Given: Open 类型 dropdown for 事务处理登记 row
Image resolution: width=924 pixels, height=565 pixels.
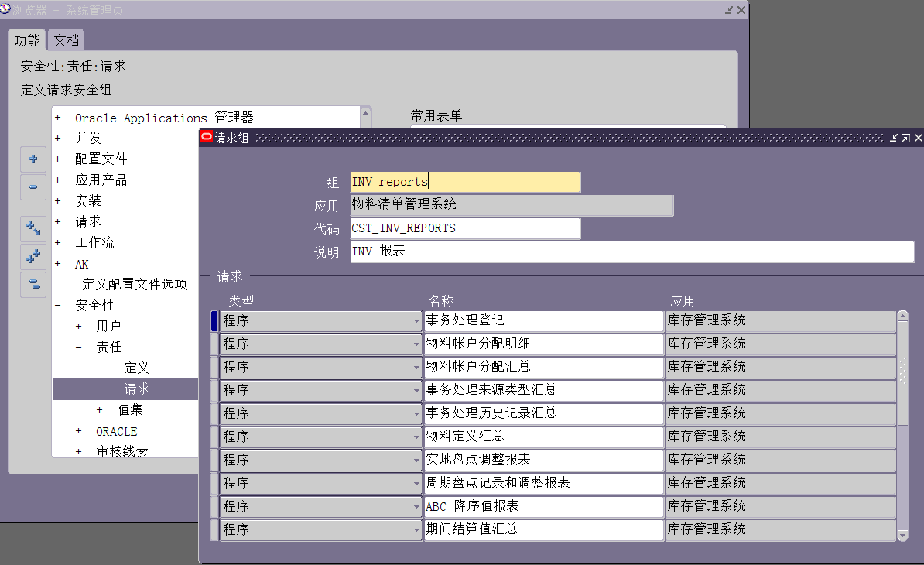Looking at the screenshot, I should 416,321.
